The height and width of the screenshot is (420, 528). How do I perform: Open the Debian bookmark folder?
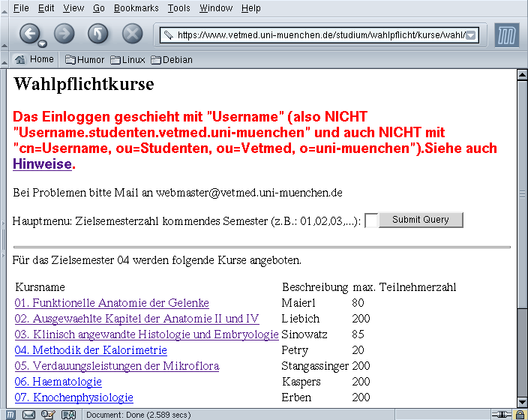coord(172,59)
